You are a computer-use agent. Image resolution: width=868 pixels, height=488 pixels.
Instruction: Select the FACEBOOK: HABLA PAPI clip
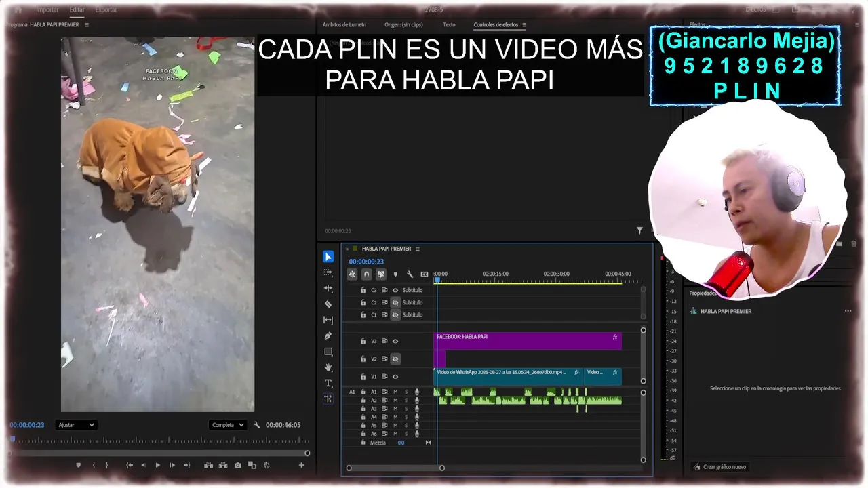pyautogui.click(x=527, y=341)
